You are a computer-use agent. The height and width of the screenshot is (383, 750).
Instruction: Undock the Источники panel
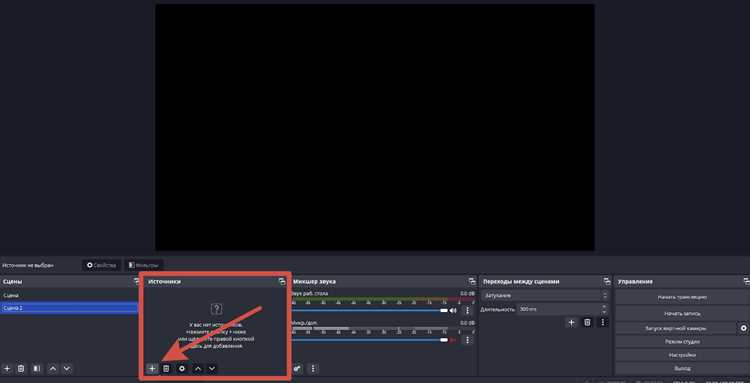tap(282, 282)
